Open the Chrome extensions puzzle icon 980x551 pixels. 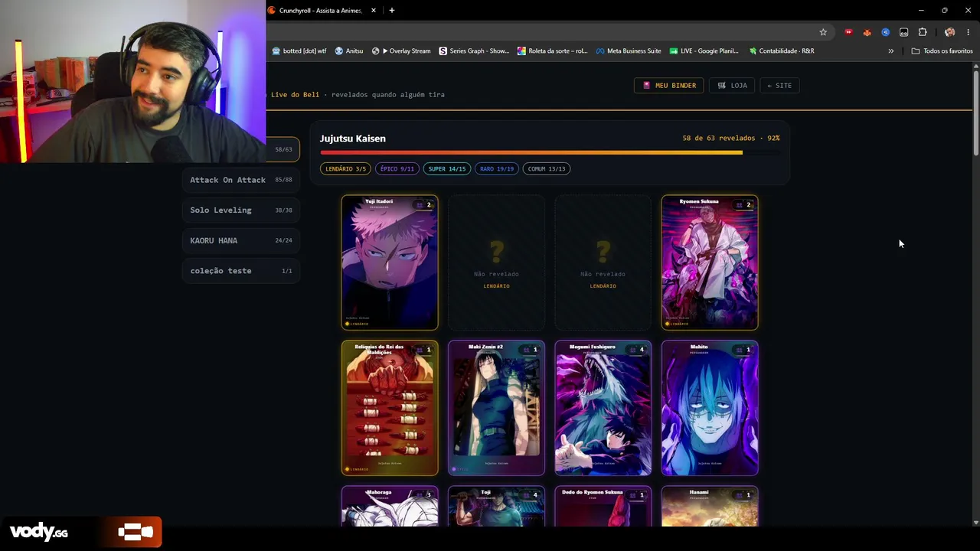pyautogui.click(x=922, y=32)
